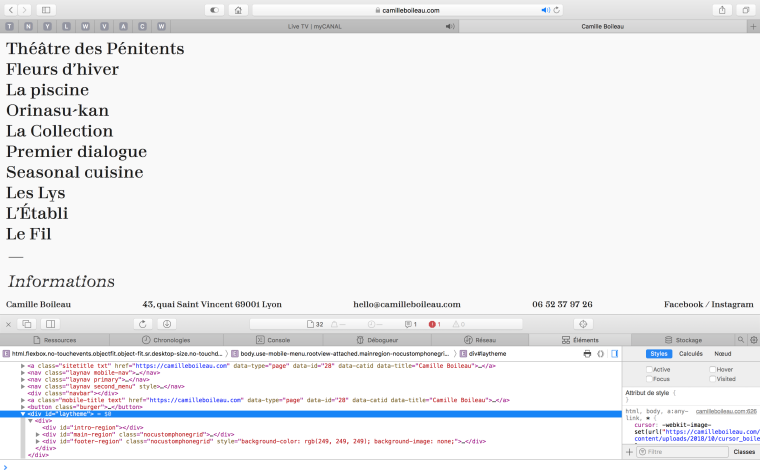Click the print styles printer icon

click(x=587, y=354)
